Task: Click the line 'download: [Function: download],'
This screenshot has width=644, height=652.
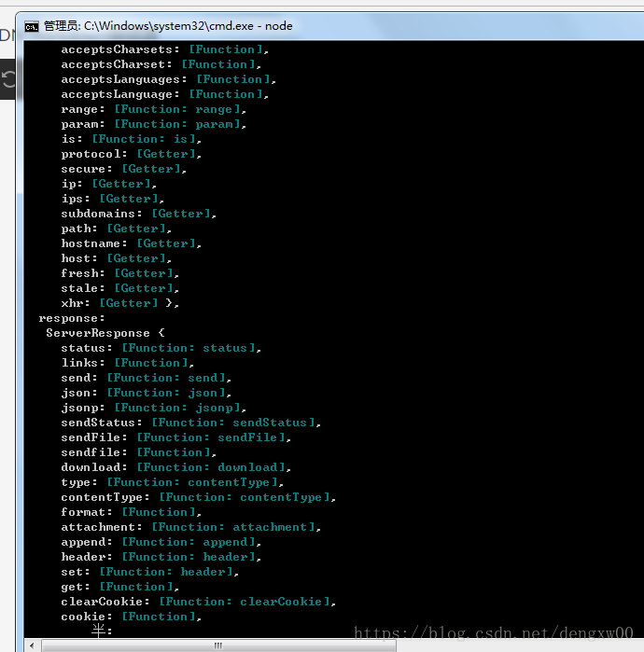Action: pyautogui.click(x=176, y=467)
